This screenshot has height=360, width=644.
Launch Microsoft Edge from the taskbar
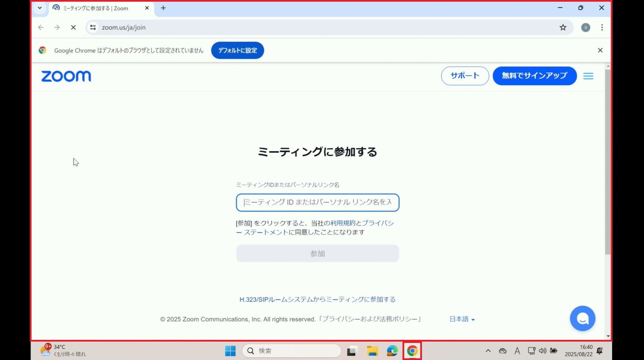[x=392, y=351]
